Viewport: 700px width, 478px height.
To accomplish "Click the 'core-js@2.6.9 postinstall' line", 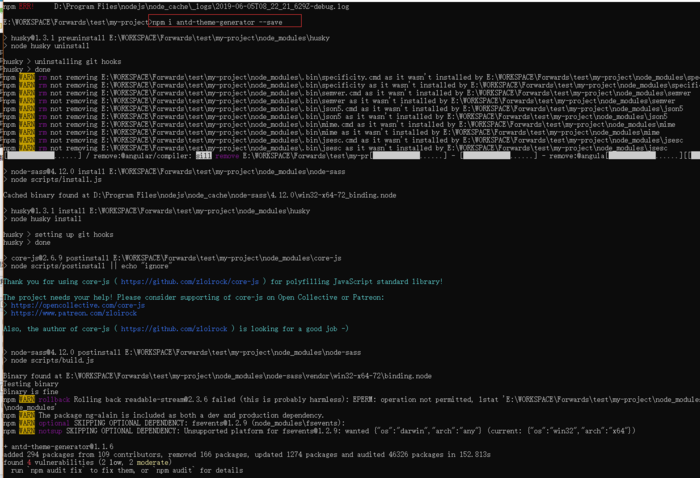I will click(x=172, y=258).
